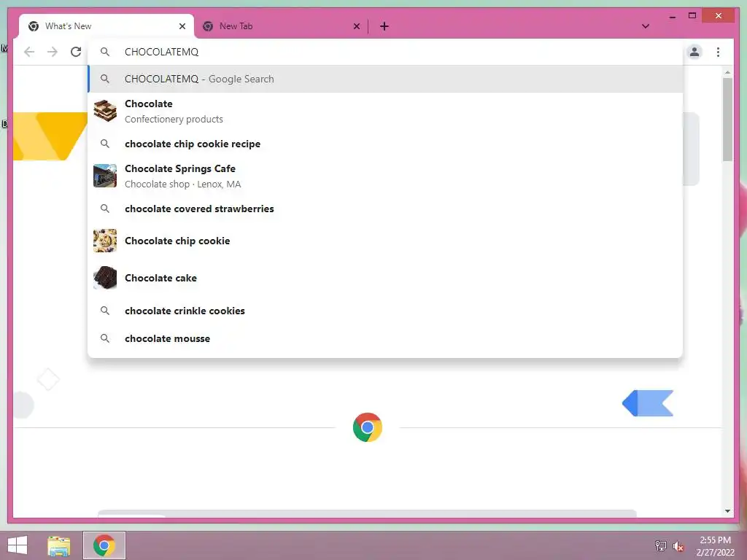
Task: Select chocolate covered strawberries suggestion
Action: click(385, 209)
